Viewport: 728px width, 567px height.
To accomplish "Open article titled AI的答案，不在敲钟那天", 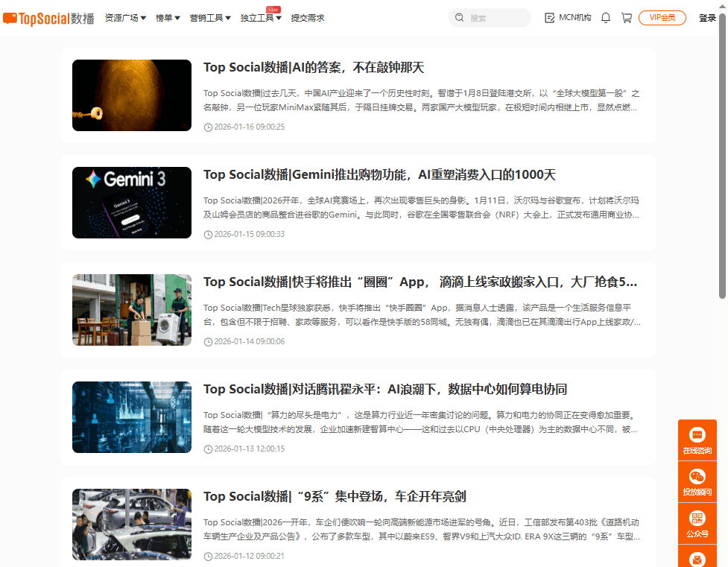I will point(314,68).
